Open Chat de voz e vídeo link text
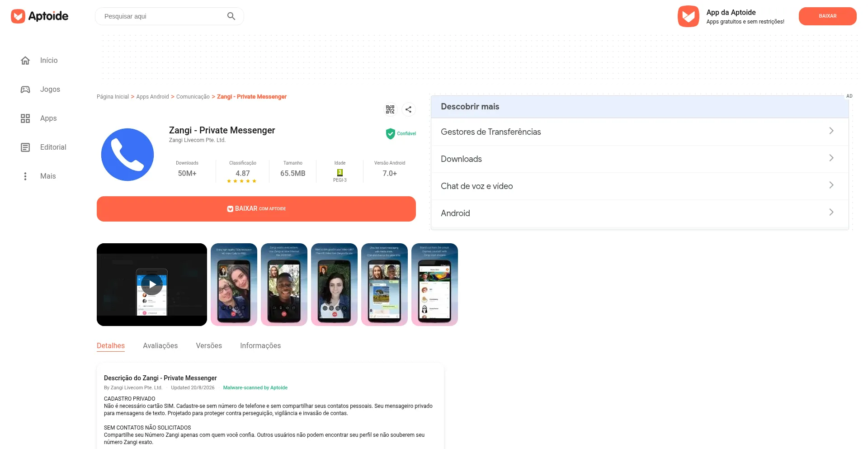The image size is (868, 449). click(x=477, y=186)
